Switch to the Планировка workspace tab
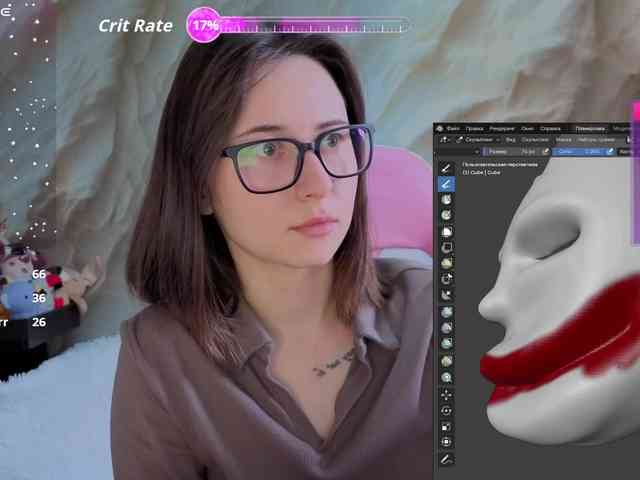This screenshot has width=640, height=480. [x=589, y=128]
